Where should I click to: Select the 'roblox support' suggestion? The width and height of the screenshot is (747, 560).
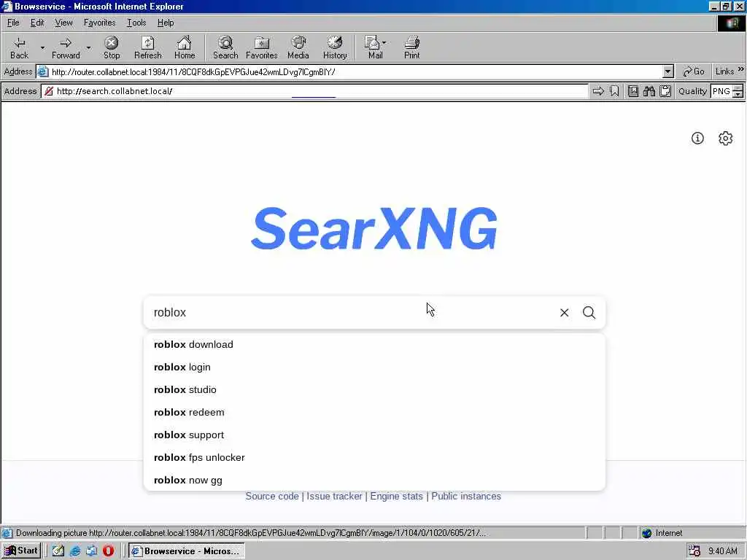coord(374,435)
